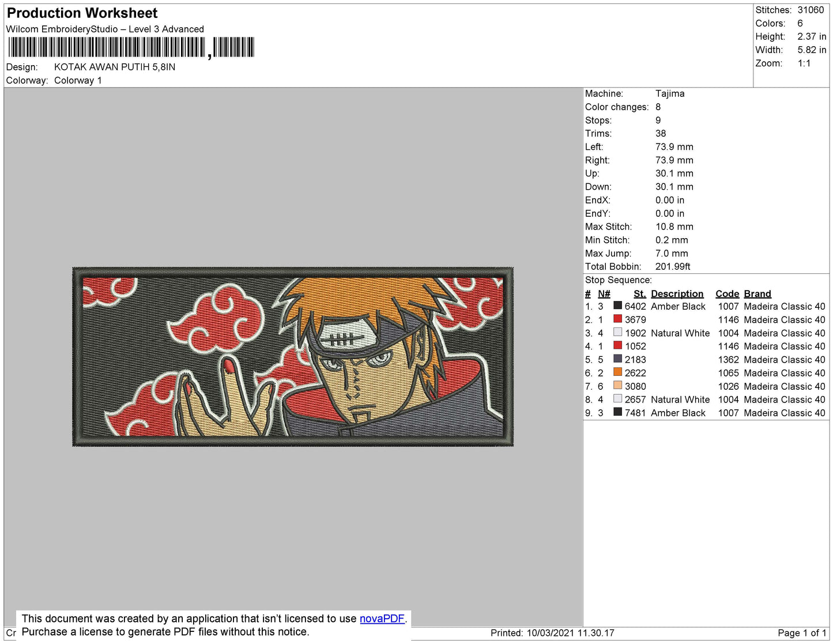Image resolution: width=833 pixels, height=644 pixels.
Task: Select the red swatch beside stitch count 3679
Action: pyautogui.click(x=617, y=319)
